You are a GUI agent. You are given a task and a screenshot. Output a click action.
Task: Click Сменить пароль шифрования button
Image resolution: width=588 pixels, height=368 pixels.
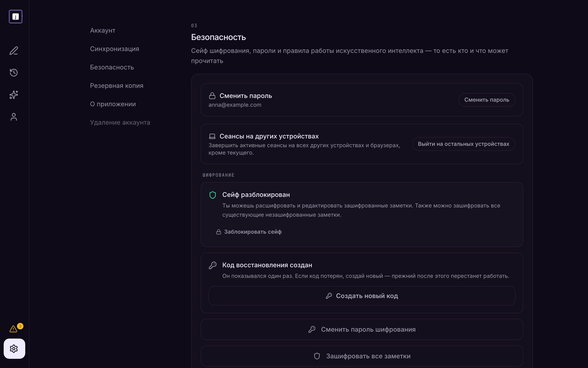(x=362, y=329)
